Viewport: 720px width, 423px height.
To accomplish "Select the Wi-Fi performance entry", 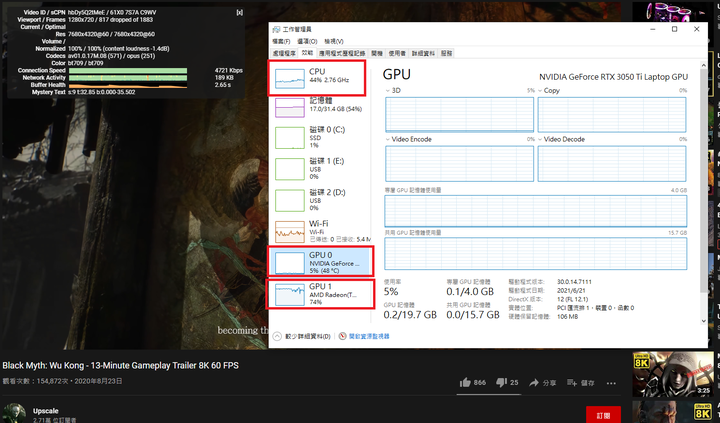I will click(320, 231).
